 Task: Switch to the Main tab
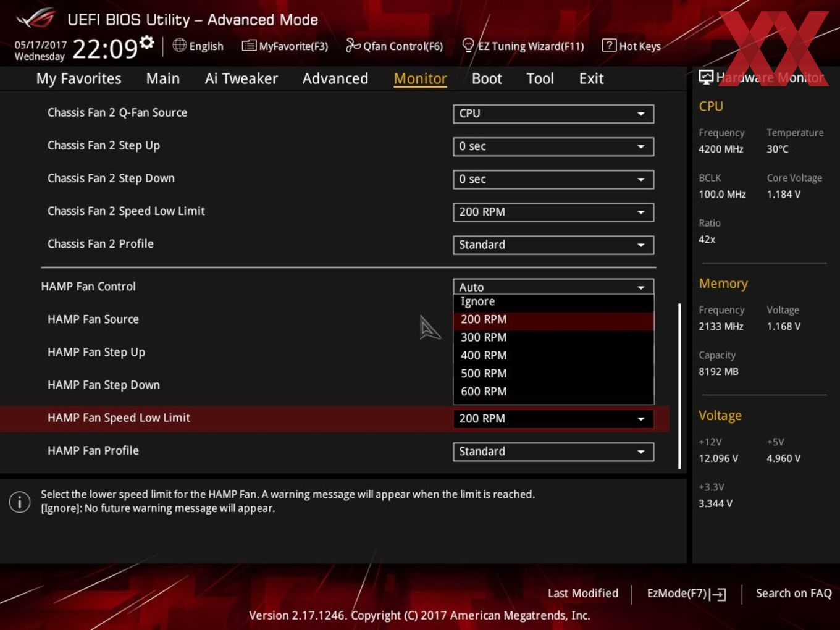163,78
